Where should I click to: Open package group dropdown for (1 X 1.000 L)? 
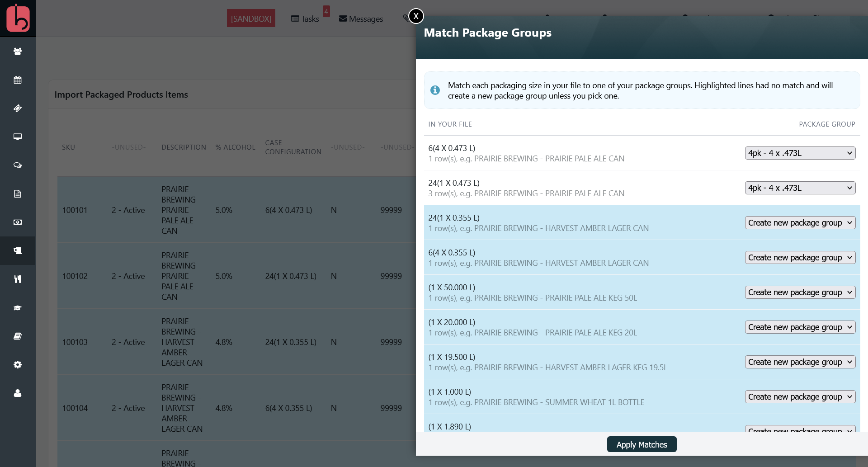point(800,397)
